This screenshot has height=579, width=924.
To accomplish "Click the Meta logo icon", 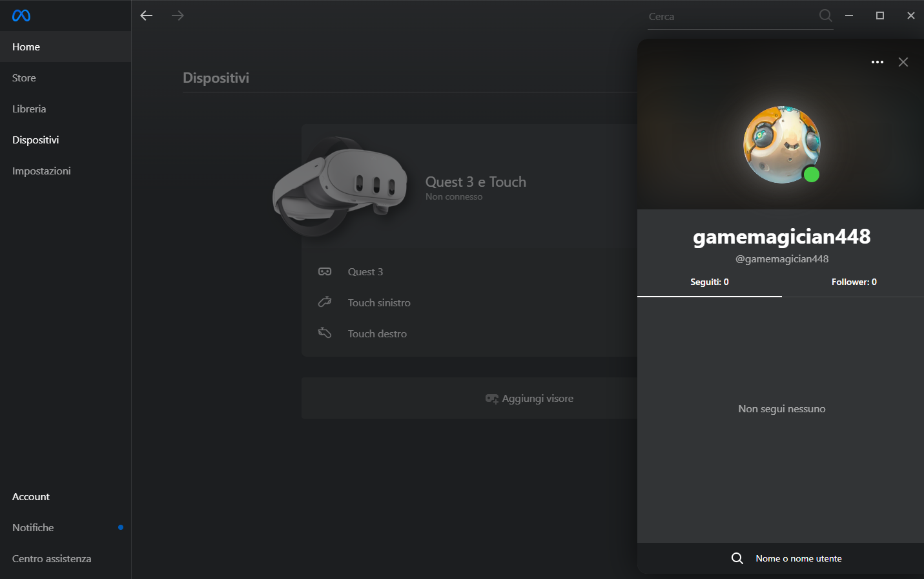I will coord(21,16).
